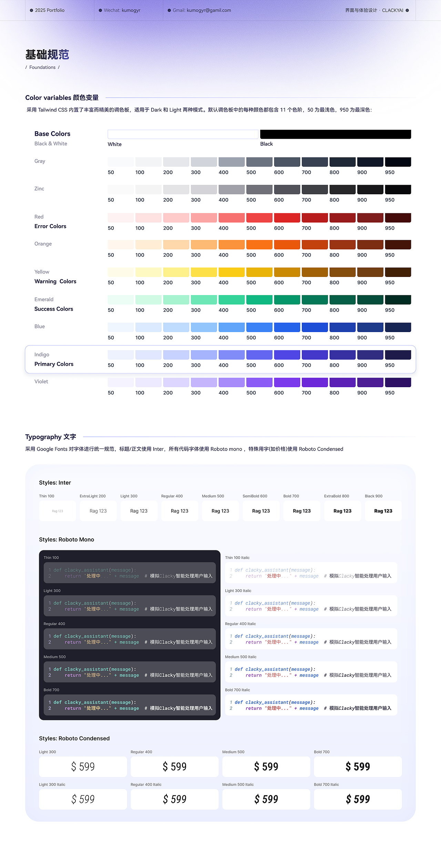Image resolution: width=441 pixels, height=868 pixels.
Task: Pick the Emerald 500 swatch
Action: coord(259,300)
